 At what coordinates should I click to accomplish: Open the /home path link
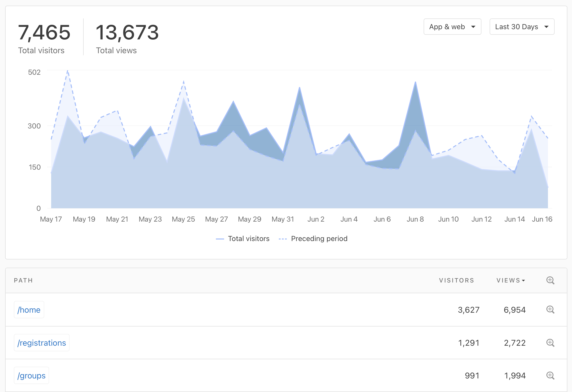click(29, 310)
